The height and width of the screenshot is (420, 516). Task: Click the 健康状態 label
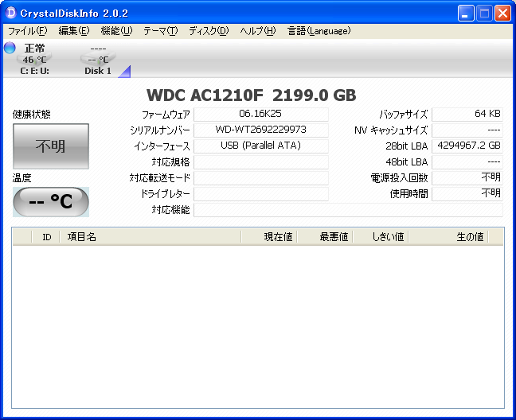click(32, 115)
